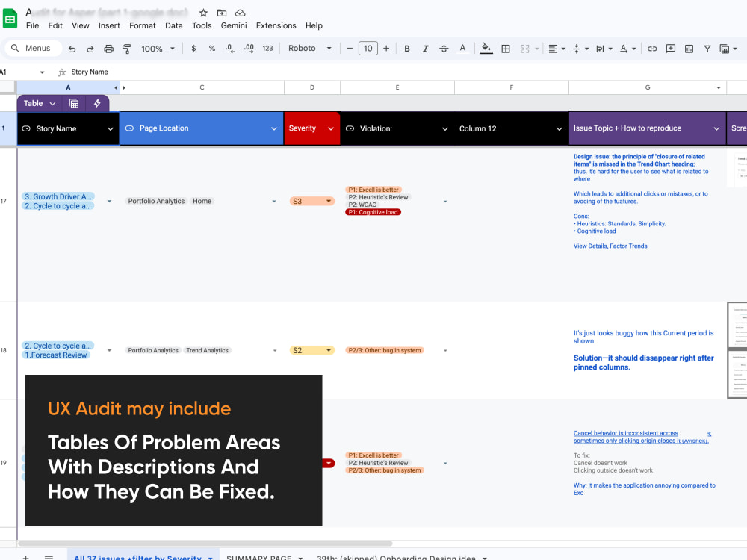Click the font size field showing 10
Screen dimensions: 747x560
tap(368, 48)
